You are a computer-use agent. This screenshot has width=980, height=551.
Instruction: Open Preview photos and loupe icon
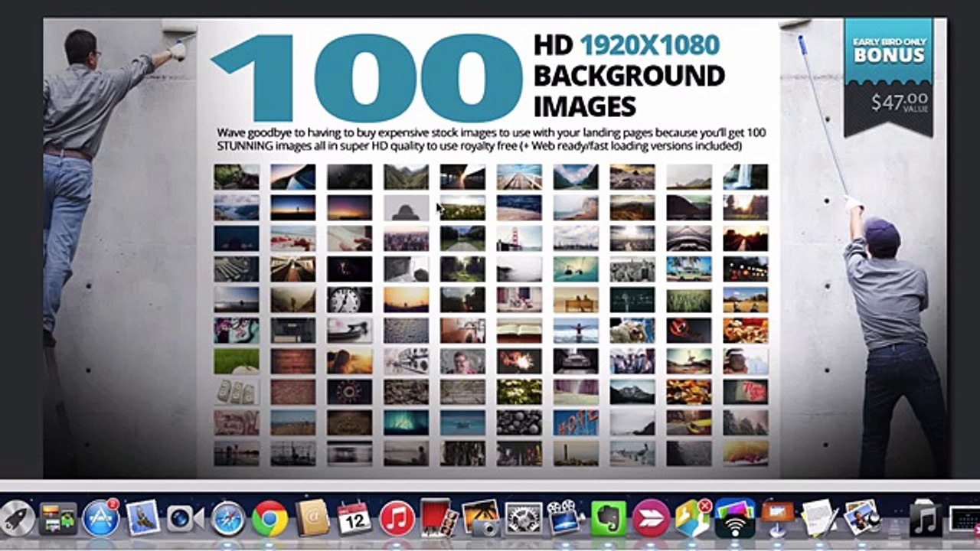(862, 518)
